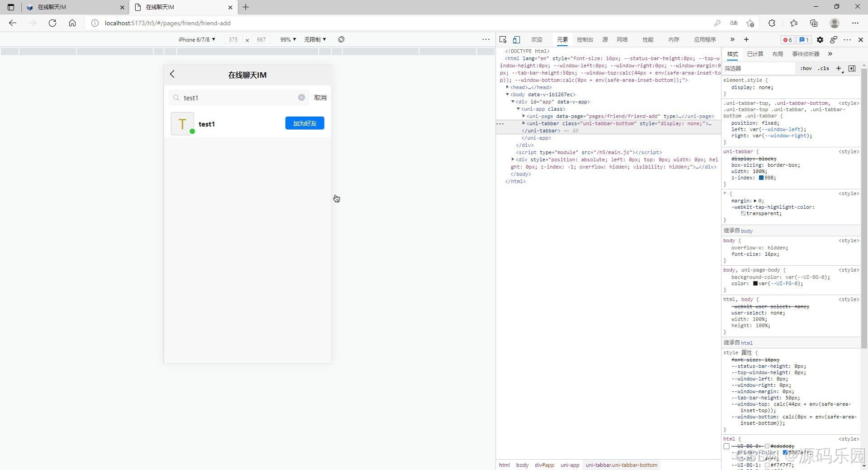This screenshot has height=470, width=868.
Task: Open the iPhone 6/7/8 device dropdown
Action: click(x=196, y=40)
